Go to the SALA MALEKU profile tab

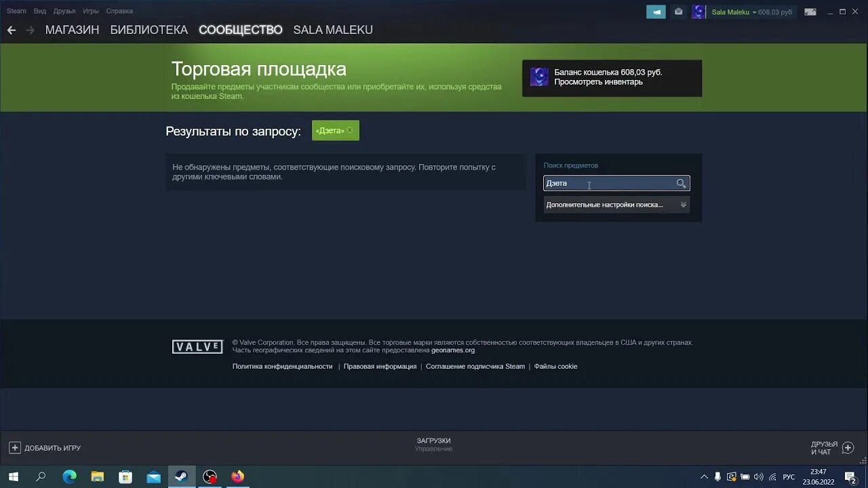(333, 30)
